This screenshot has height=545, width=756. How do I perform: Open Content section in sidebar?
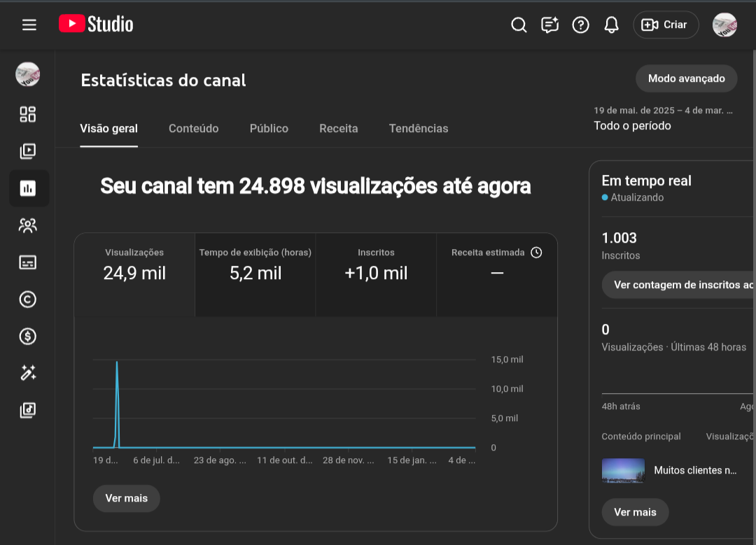[28, 151]
